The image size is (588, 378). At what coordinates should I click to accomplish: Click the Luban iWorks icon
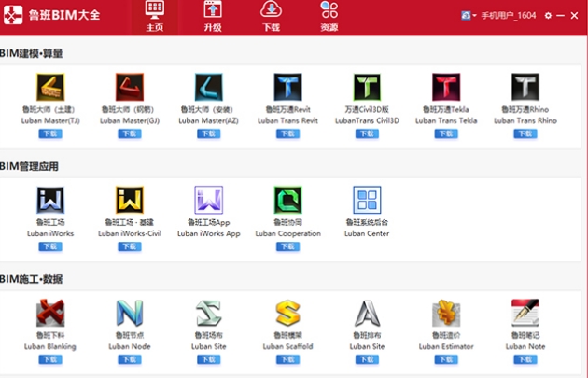[x=50, y=200]
